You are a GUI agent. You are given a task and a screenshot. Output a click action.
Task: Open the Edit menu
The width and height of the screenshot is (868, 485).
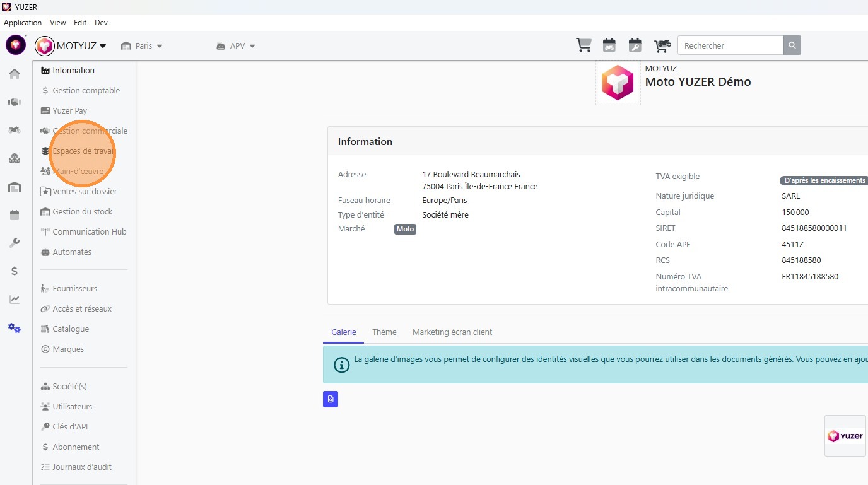click(x=80, y=23)
